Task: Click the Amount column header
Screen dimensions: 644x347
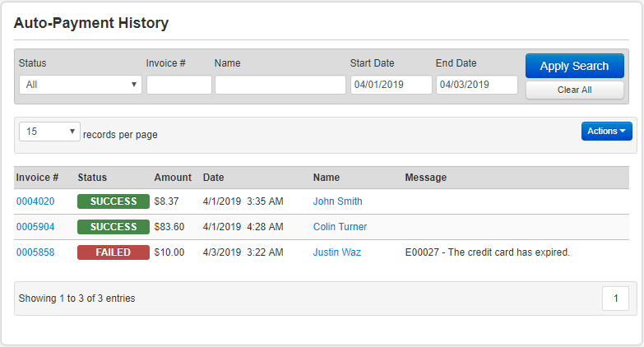Action: pyautogui.click(x=173, y=178)
